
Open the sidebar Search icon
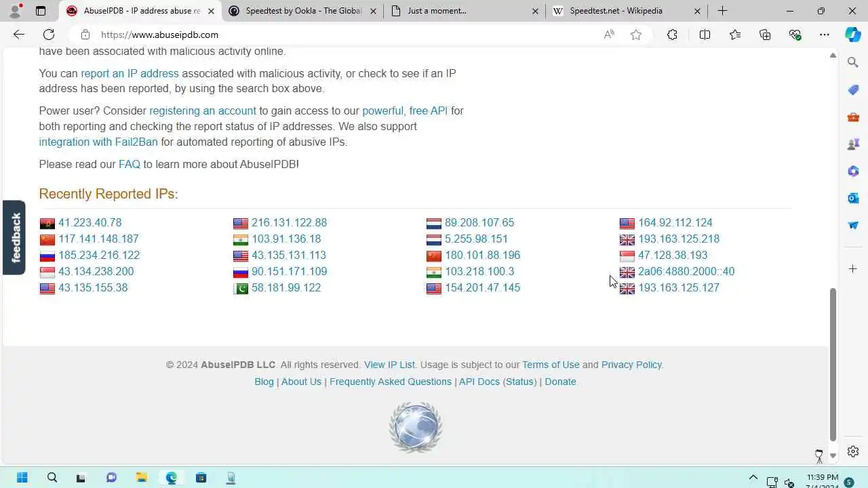pos(853,62)
